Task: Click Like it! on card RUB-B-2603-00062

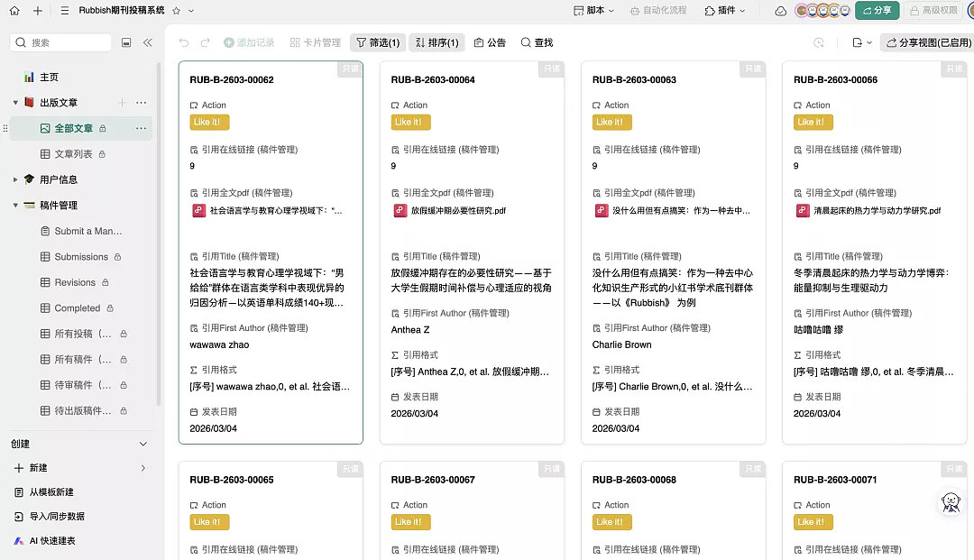Action: [209, 123]
